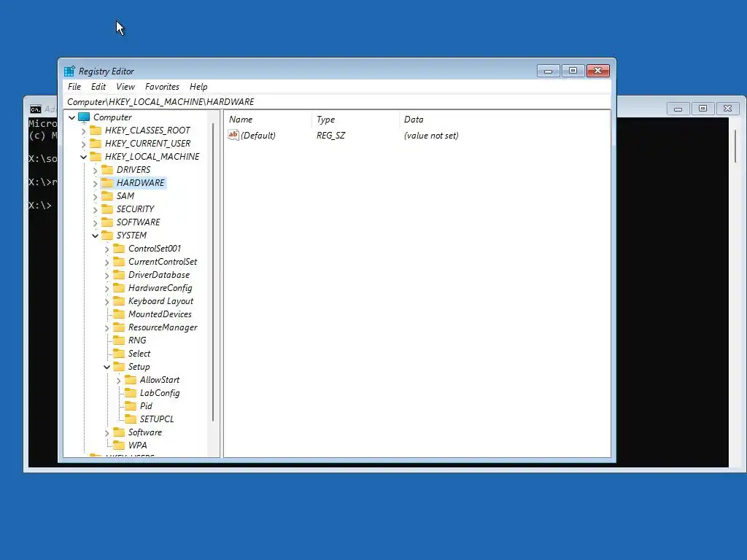Image resolution: width=747 pixels, height=560 pixels.
Task: Select the AllowStart key label
Action: pos(160,379)
